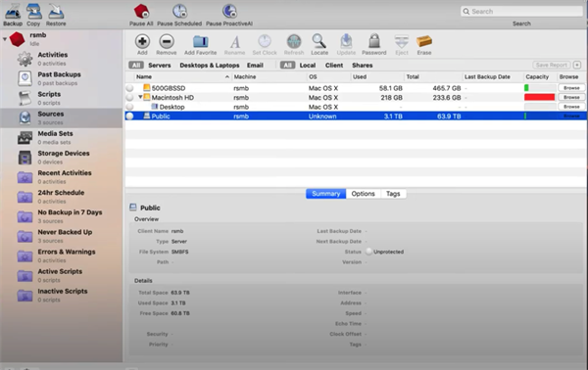The width and height of the screenshot is (588, 370).
Task: Open Active Scripts in the sidebar
Action: pyautogui.click(x=60, y=276)
